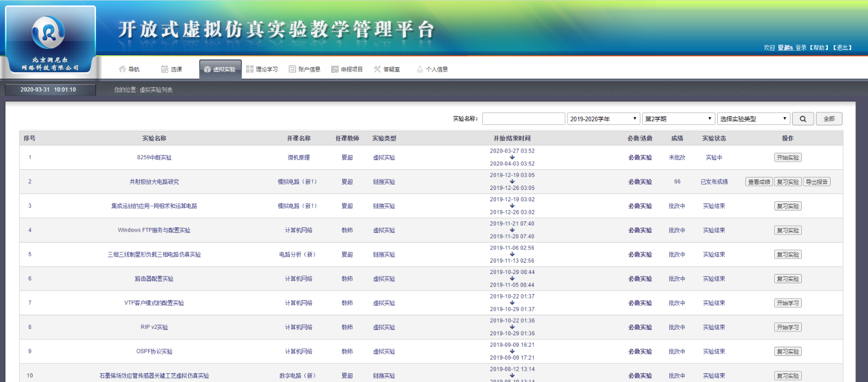868x382 pixels.
Task: Click the calendar icon beside 选课
Action: coord(164,69)
